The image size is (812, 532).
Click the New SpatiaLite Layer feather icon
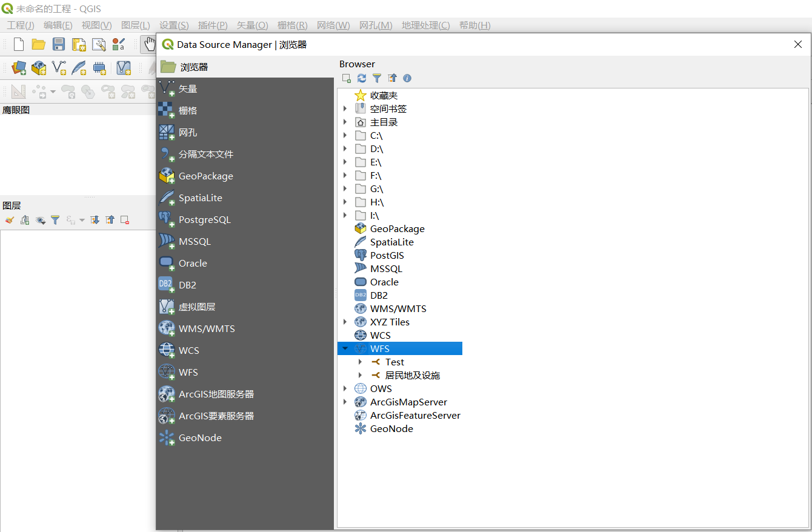[79, 68]
